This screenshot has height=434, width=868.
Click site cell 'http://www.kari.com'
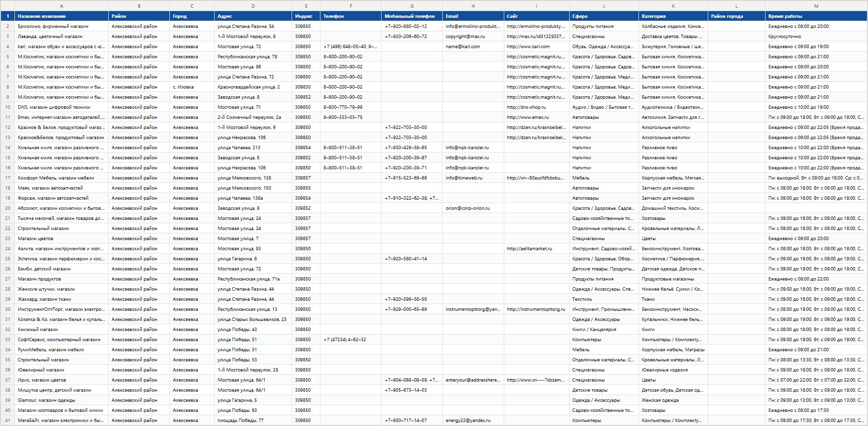pyautogui.click(x=536, y=47)
